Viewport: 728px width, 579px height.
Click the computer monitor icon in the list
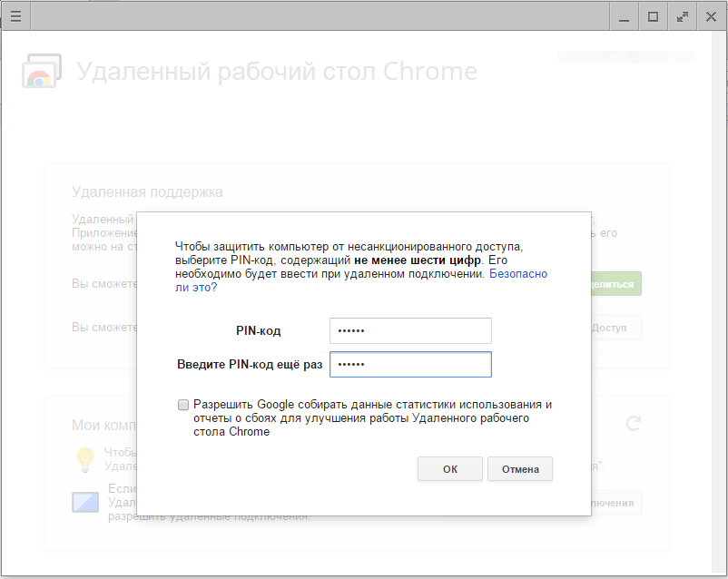coord(85,503)
